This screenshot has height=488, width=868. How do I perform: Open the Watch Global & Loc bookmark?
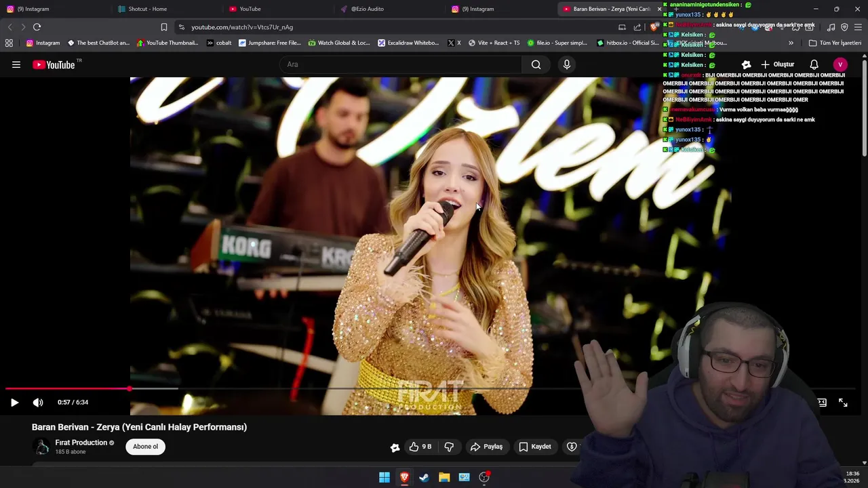click(339, 43)
